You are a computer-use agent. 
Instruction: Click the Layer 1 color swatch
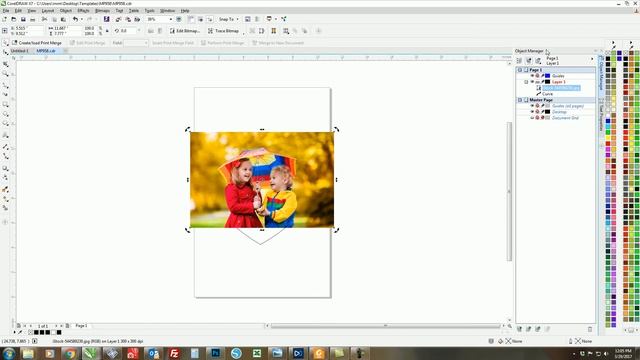[x=548, y=82]
